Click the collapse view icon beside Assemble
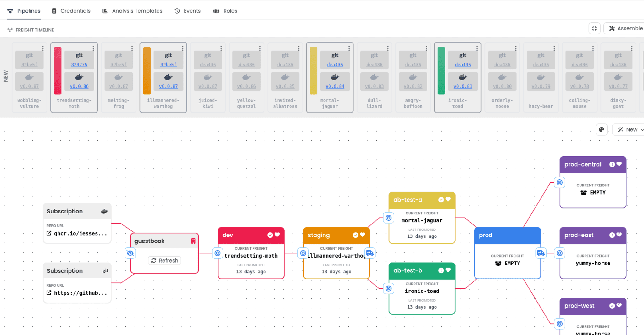Screen dimensions: 644x335 (x=594, y=28)
